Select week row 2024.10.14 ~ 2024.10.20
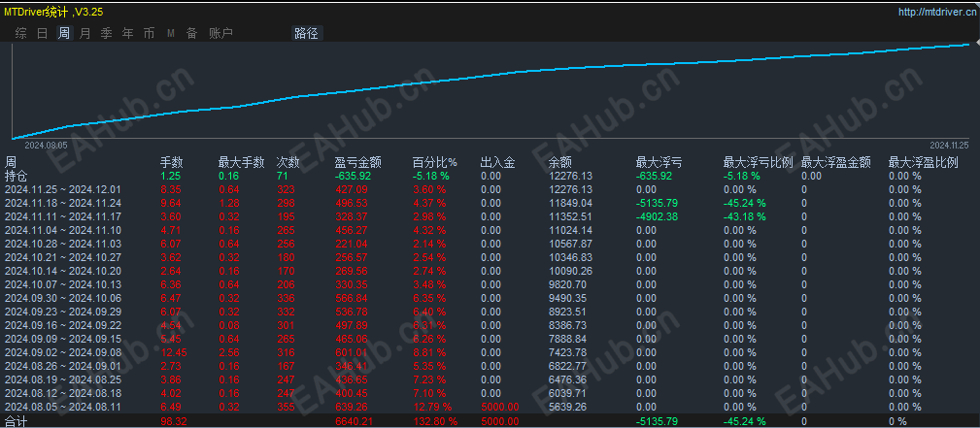The image size is (980, 428). 62,271
